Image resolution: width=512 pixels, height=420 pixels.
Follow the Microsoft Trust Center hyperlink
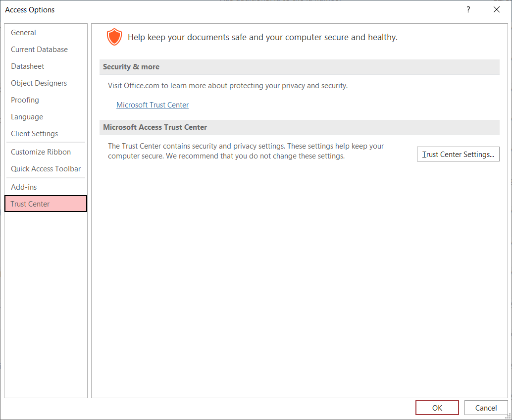(x=153, y=105)
